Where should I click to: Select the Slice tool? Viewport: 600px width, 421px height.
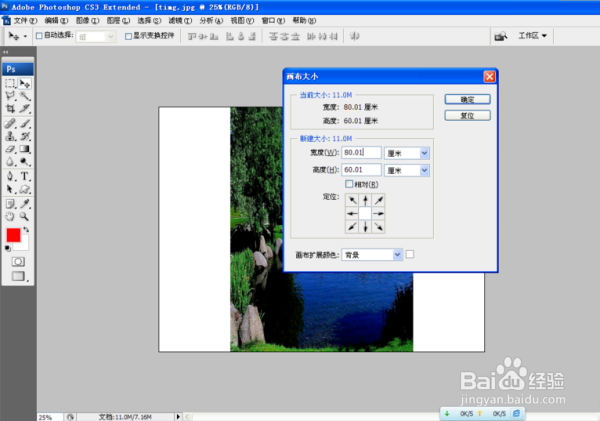tap(25, 109)
